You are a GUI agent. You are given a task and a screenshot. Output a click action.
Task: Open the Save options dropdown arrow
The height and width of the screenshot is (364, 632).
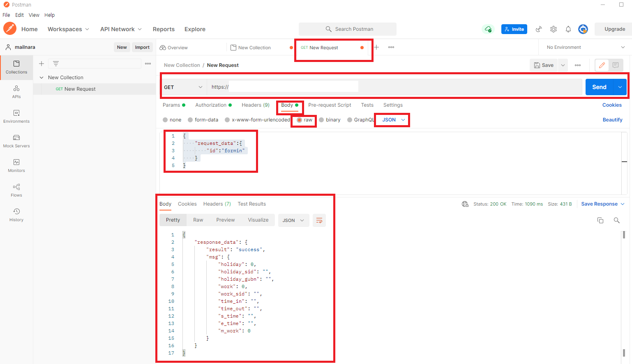563,65
